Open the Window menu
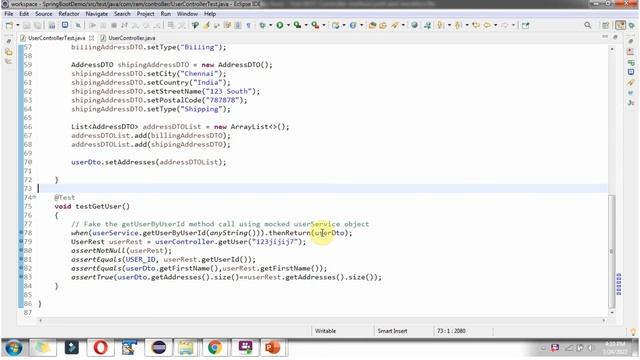The image size is (640, 360). point(187,14)
